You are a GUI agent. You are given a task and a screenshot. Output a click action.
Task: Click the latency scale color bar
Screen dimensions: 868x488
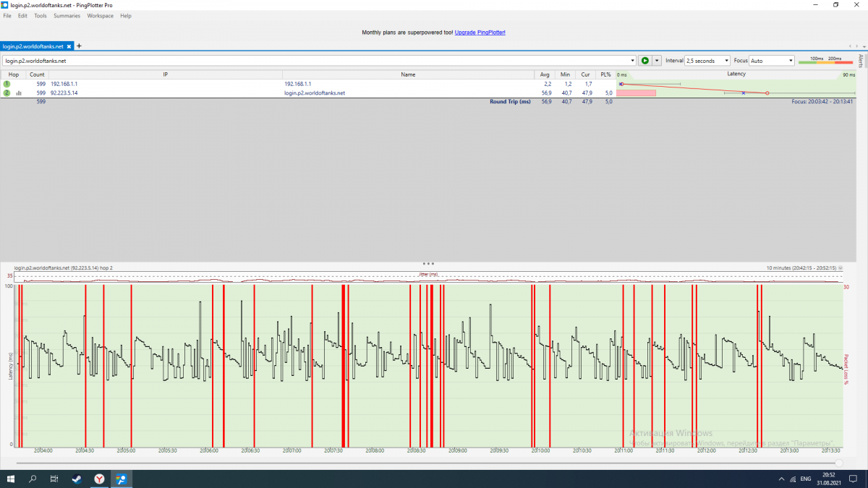coord(825,62)
